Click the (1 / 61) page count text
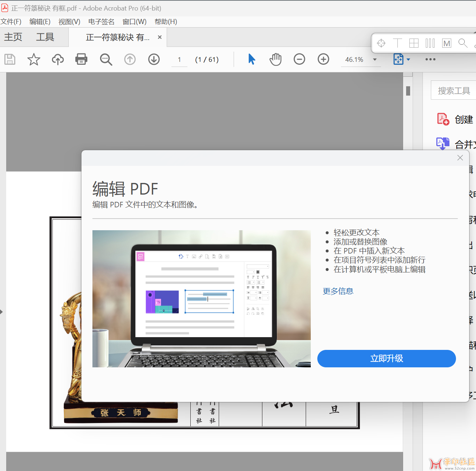476x471 pixels. click(207, 60)
